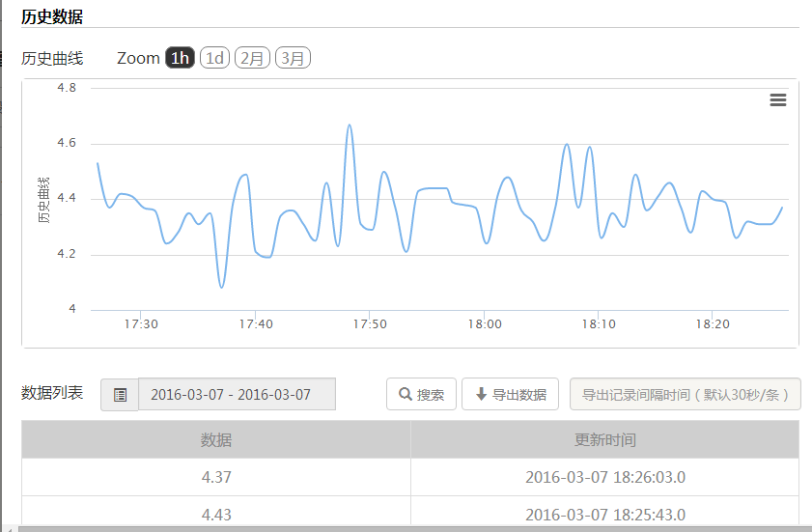The height and width of the screenshot is (532, 812).
Task: Click the highest chart peak near 17:48
Action: click(x=349, y=126)
